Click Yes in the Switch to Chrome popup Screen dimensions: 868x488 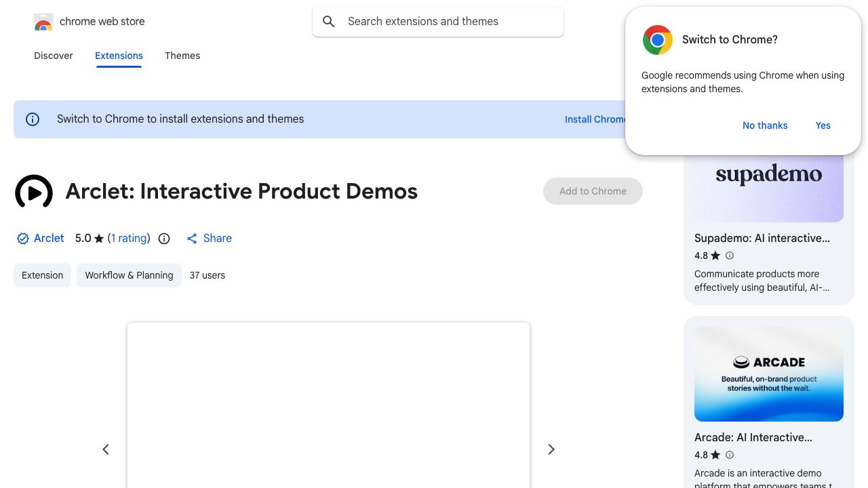pos(823,125)
